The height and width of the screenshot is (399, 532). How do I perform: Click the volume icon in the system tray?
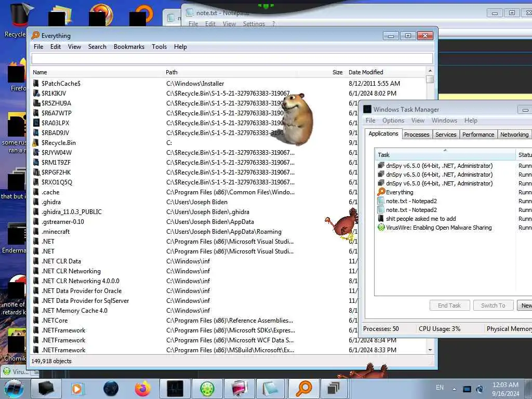(x=480, y=389)
